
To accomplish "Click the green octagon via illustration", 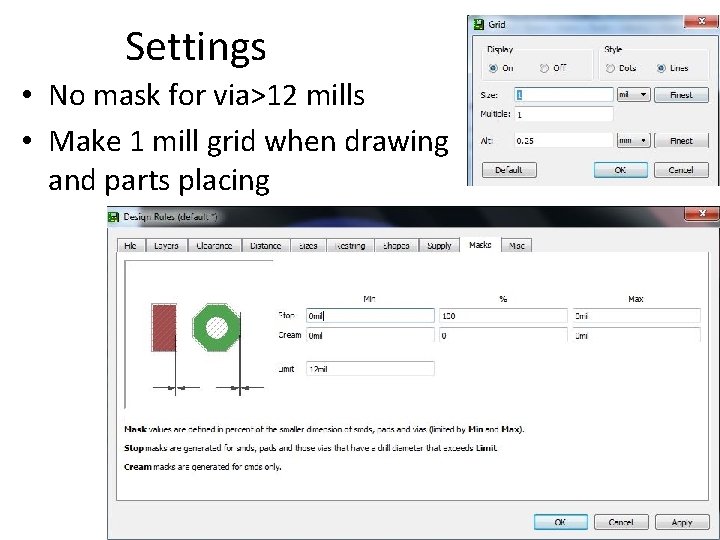I will click(217, 327).
